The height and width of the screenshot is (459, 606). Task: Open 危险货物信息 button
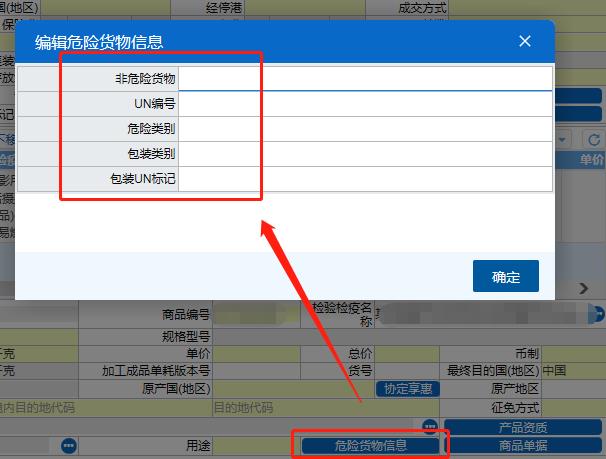point(369,445)
